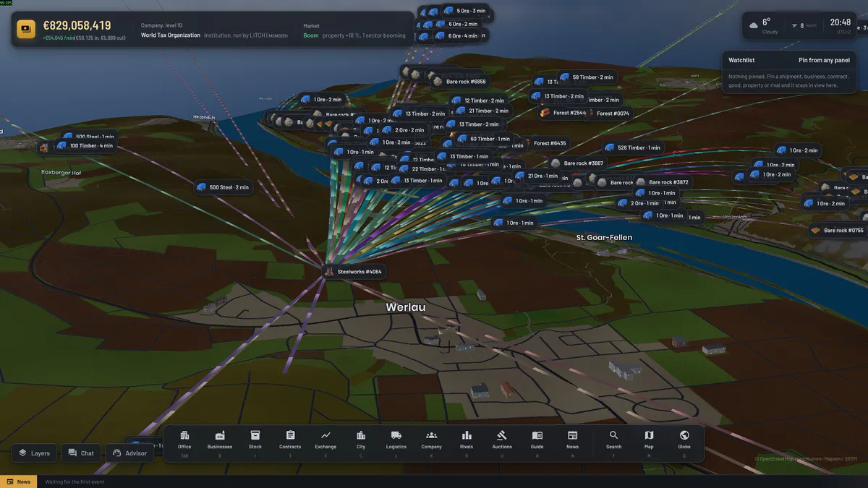
Task: Select the 60 Timber · 1 min shipment
Action: [484, 139]
